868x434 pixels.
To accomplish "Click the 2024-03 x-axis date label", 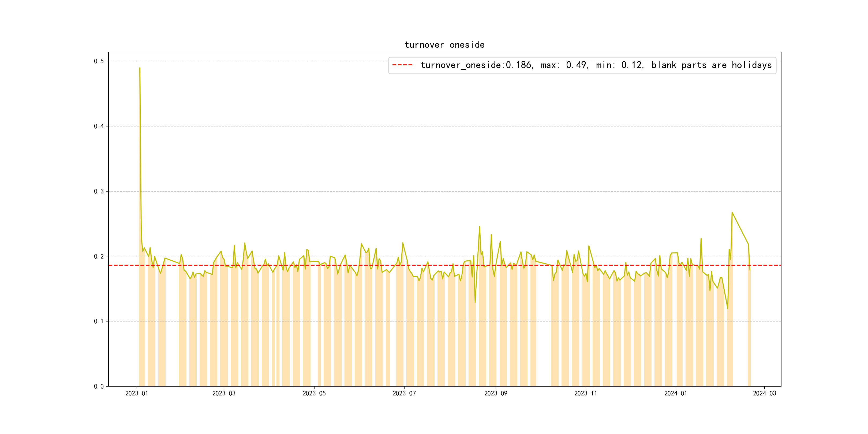I will [x=764, y=394].
